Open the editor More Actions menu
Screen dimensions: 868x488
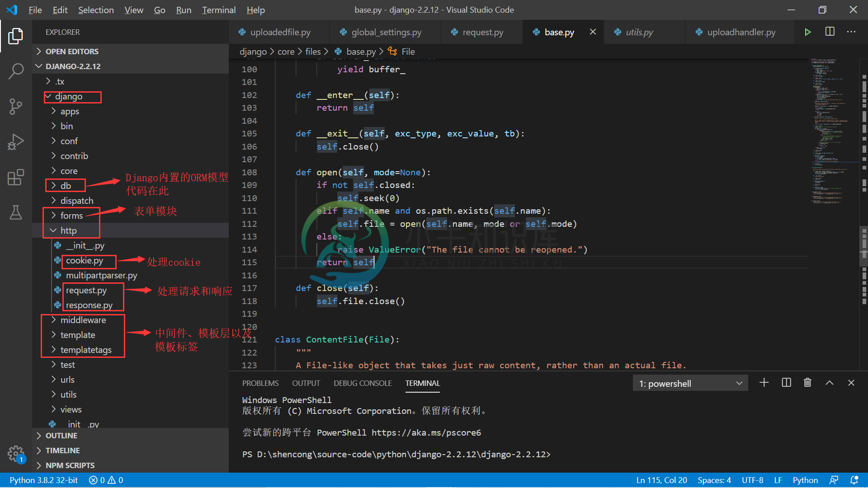tap(851, 32)
